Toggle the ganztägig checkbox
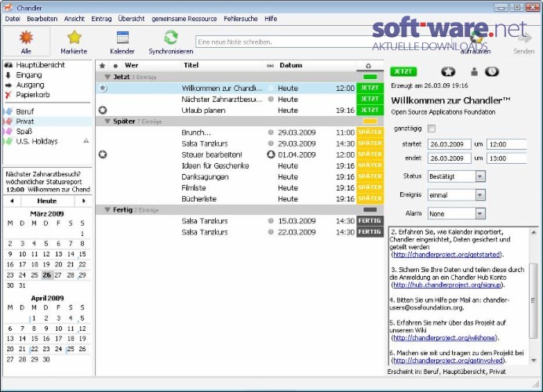Viewport: 543px width, 392px height. click(x=431, y=129)
